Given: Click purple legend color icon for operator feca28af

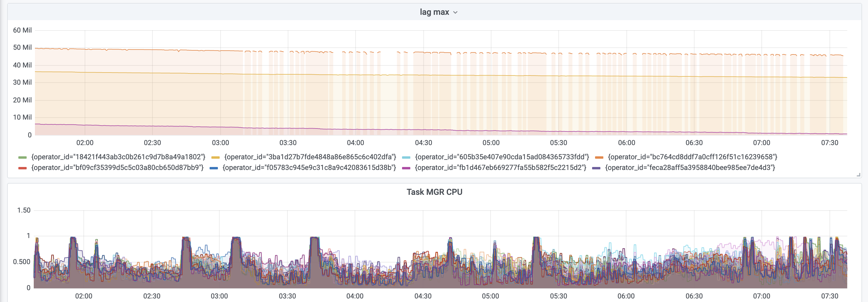Looking at the screenshot, I should click(x=596, y=168).
